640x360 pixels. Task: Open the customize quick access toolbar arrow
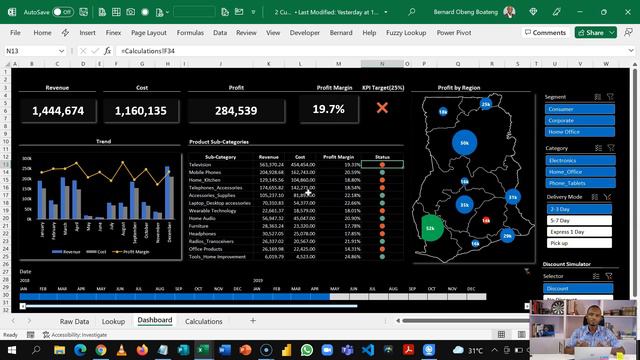pos(253,12)
